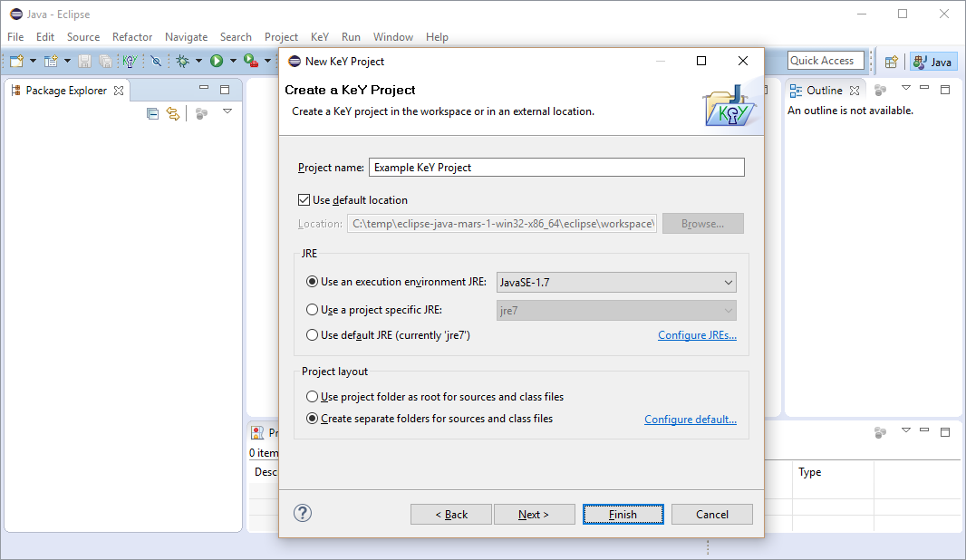
Task: Open the Navigate menu
Action: (x=186, y=37)
